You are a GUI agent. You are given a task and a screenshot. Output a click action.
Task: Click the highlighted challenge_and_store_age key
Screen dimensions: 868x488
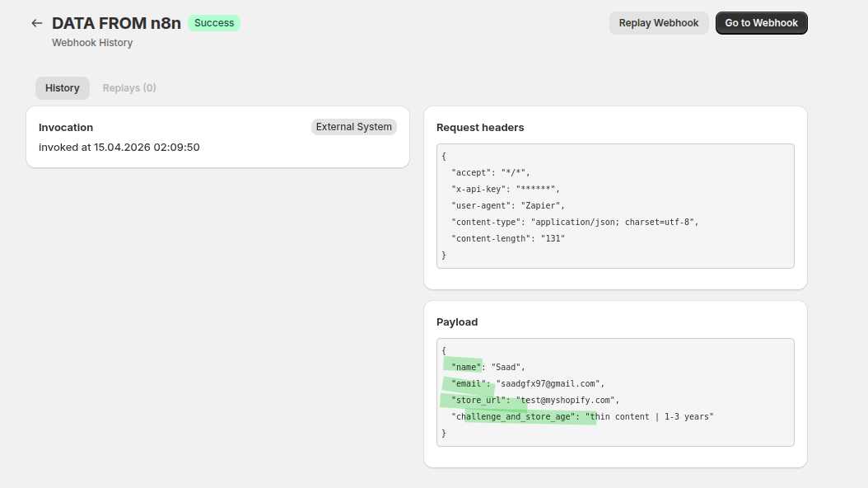coord(523,417)
